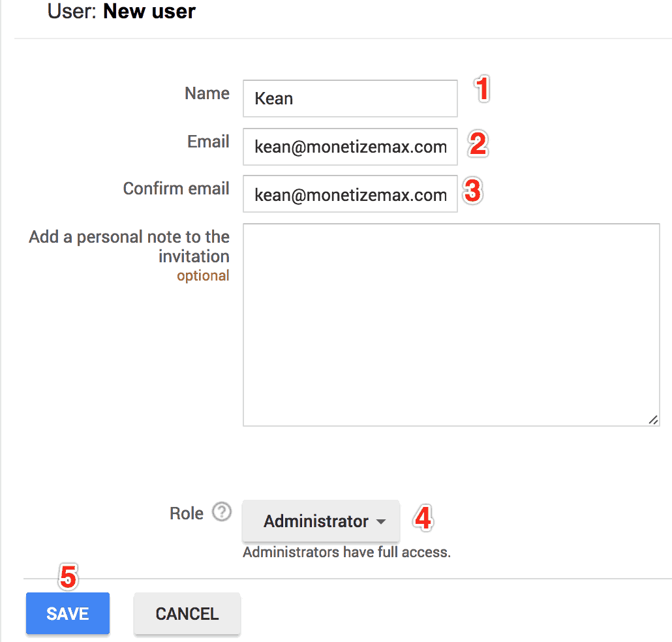Click the Confirm email field
672x642 pixels.
pyautogui.click(x=350, y=193)
